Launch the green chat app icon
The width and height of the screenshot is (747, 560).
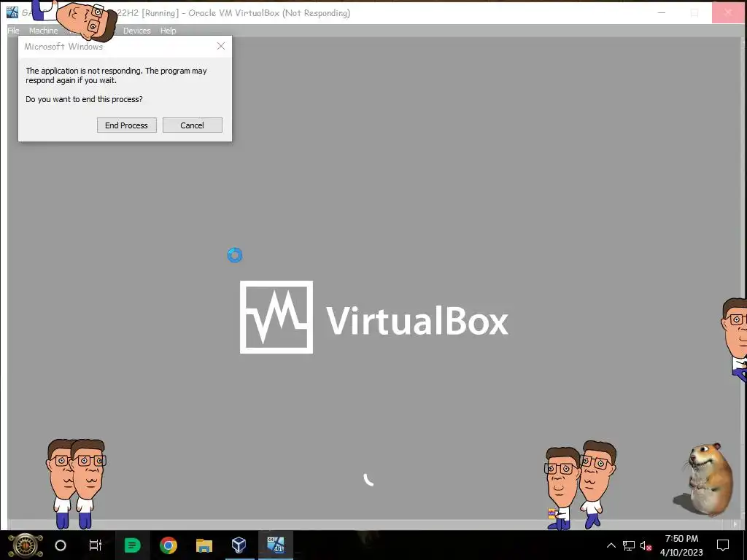pos(133,545)
